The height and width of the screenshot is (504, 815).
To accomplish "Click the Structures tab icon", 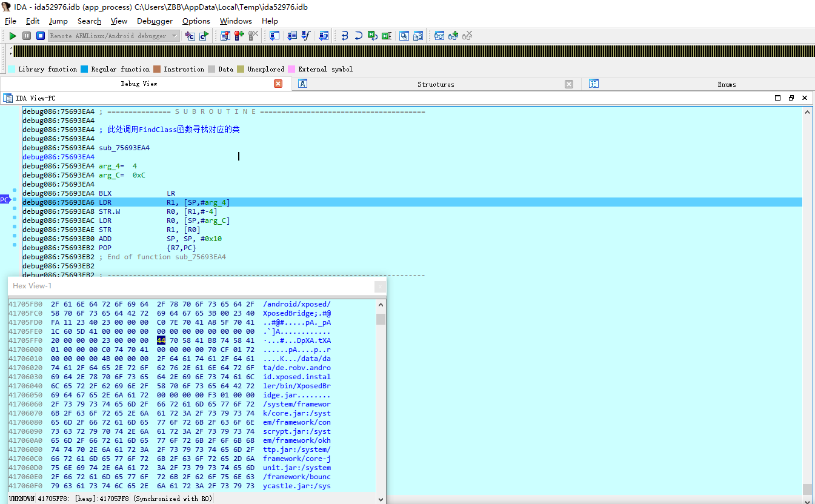I will coord(303,84).
